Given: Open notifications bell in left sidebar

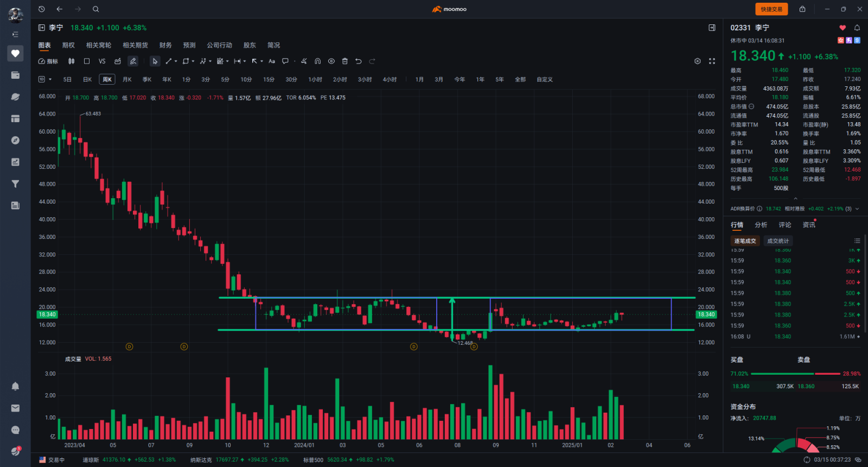Looking at the screenshot, I should click(15, 386).
